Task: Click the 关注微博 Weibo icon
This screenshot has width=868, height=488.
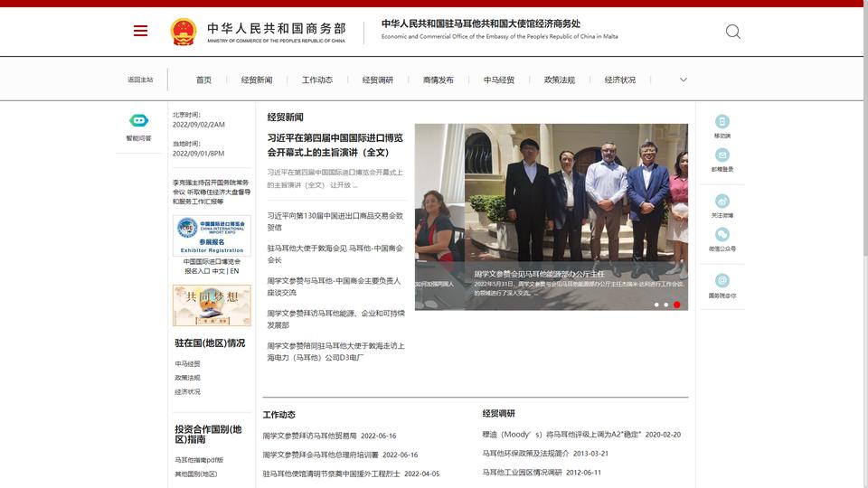Action: 722,201
